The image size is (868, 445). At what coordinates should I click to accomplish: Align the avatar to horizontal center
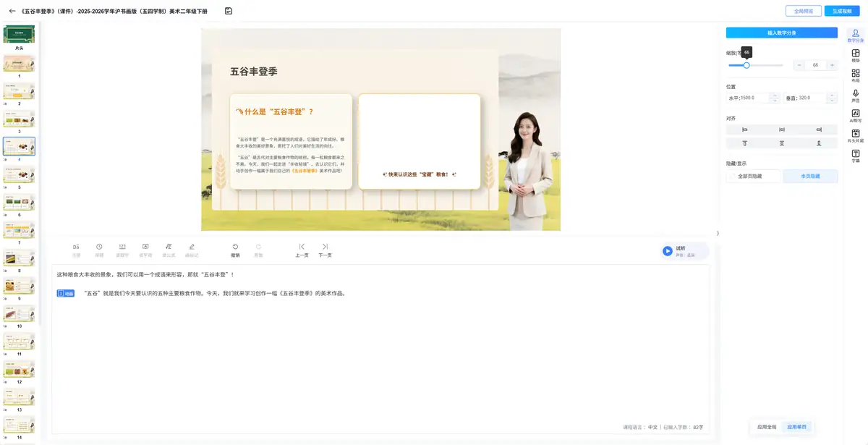[x=782, y=130]
